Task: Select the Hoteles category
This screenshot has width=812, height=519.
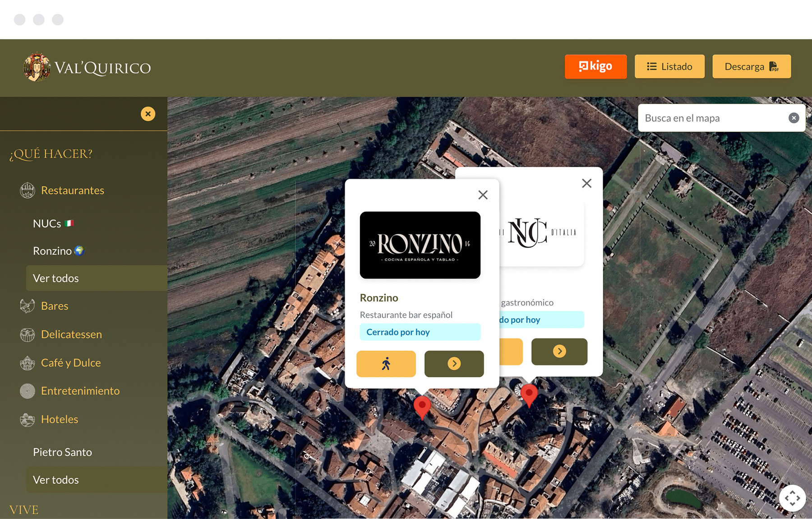Action: 60,419
